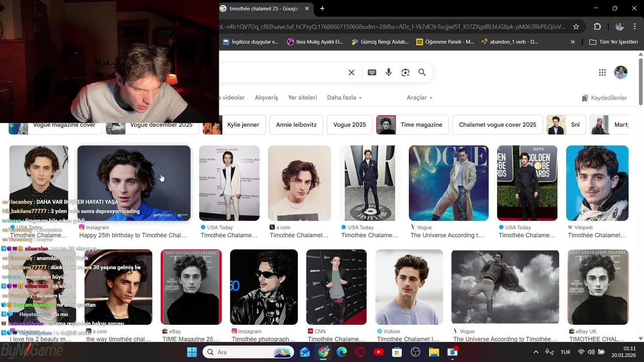Show hidden system tray icons
Viewport: 644px width, 362px height.
(x=536, y=352)
